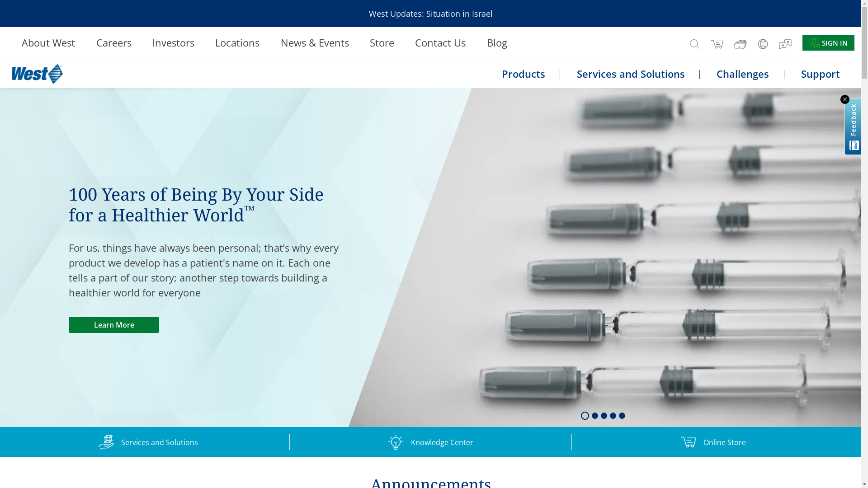
Task: Expand the Support menu
Action: [820, 74]
